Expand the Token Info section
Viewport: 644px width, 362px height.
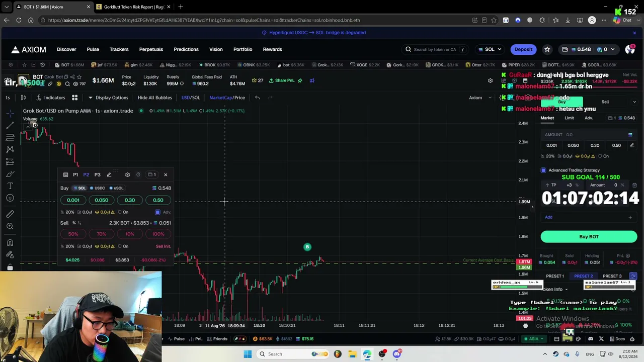click(554, 290)
